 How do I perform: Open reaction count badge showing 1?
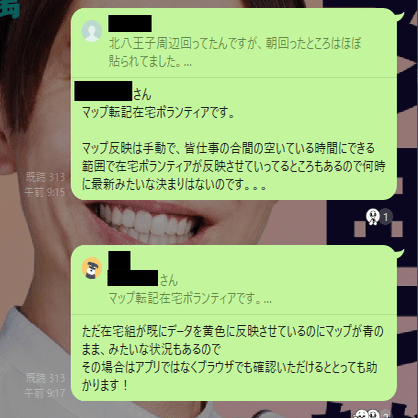[x=386, y=217]
